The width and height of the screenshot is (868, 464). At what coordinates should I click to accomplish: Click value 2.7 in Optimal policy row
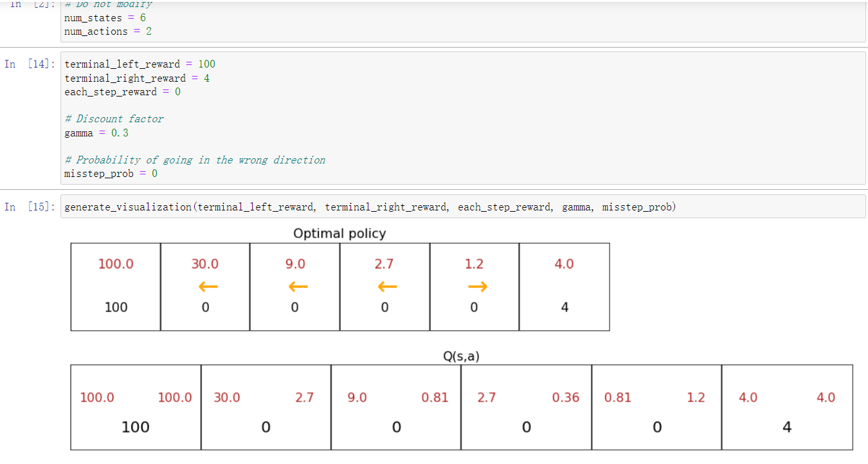coord(384,264)
